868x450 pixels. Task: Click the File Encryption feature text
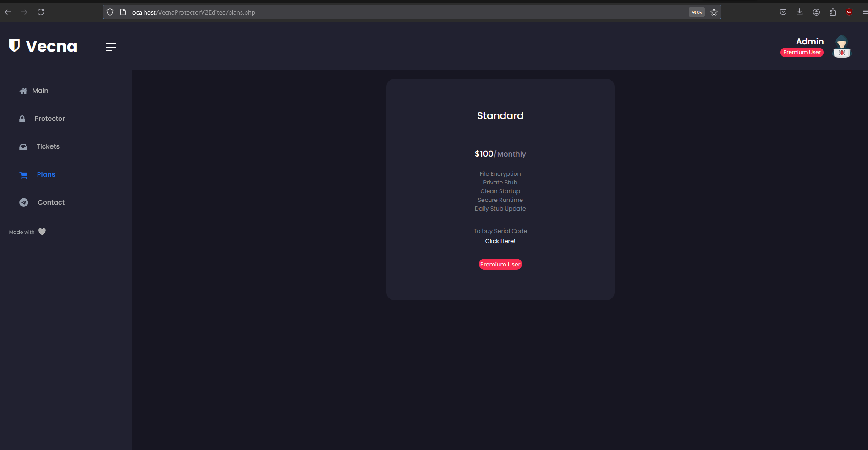coord(500,174)
